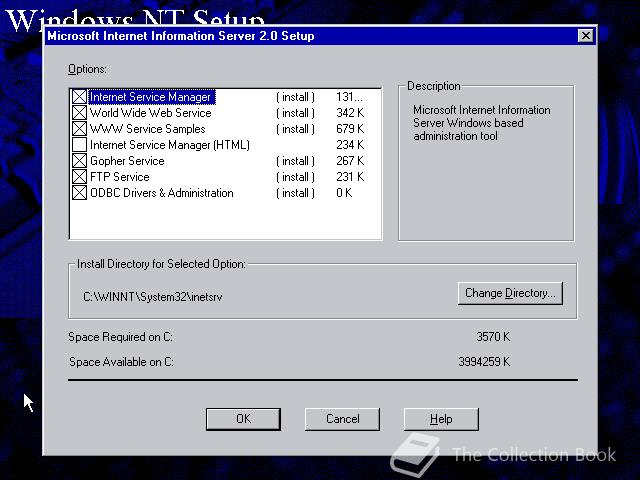
Task: Uncheck the WWW Service Samples checkbox
Action: click(79, 129)
